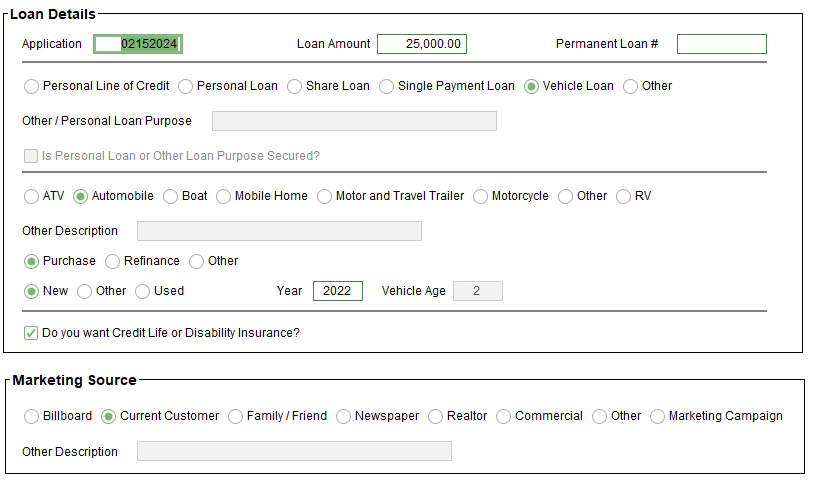
Task: Select Billboard as marketing source
Action: [x=32, y=416]
